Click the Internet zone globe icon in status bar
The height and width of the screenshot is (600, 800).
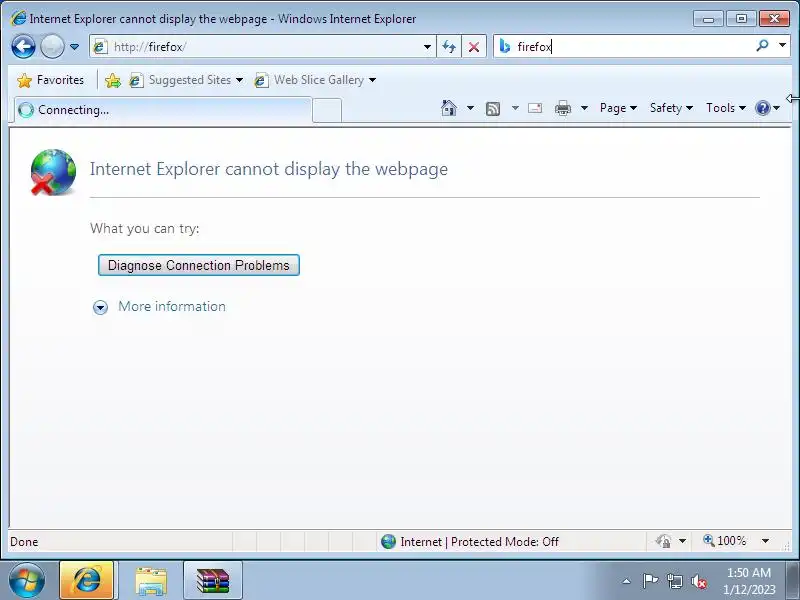tap(388, 541)
